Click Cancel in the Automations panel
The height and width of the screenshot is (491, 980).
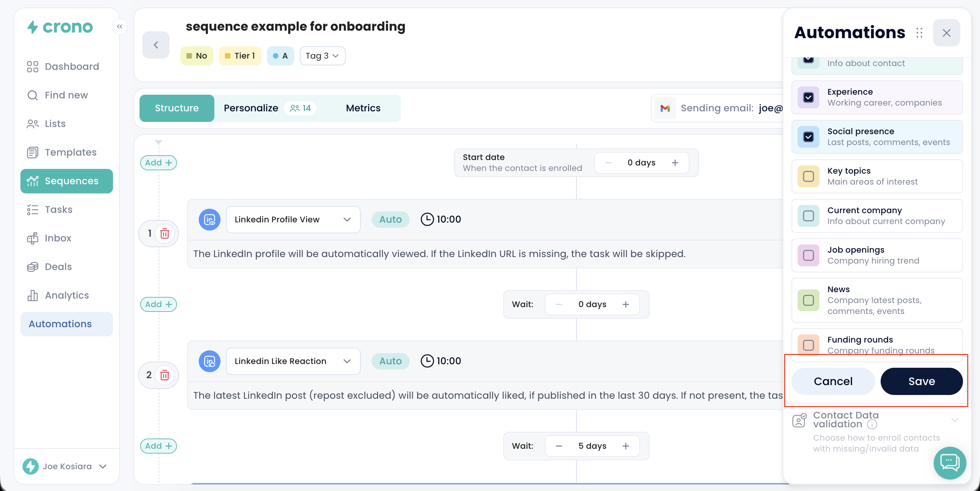(x=833, y=381)
